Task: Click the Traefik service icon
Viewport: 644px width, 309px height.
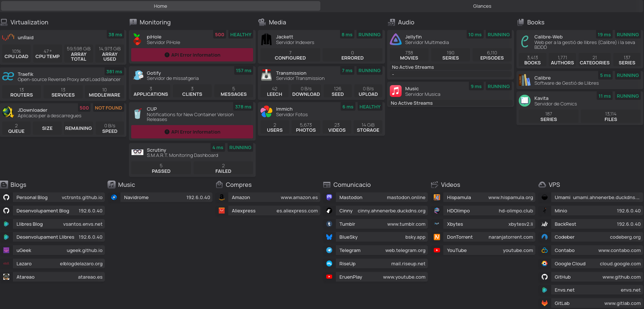Action: [8, 77]
